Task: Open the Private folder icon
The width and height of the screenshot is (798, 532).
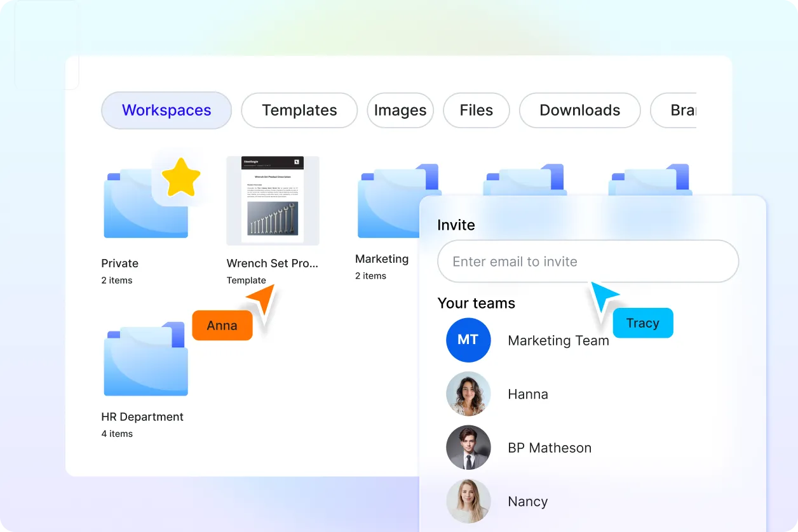Action: point(145,203)
